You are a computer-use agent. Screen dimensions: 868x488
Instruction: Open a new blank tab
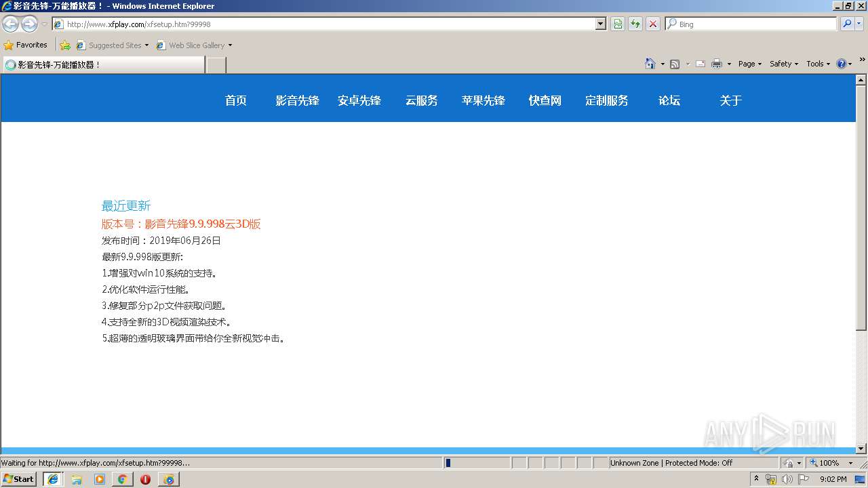click(216, 65)
